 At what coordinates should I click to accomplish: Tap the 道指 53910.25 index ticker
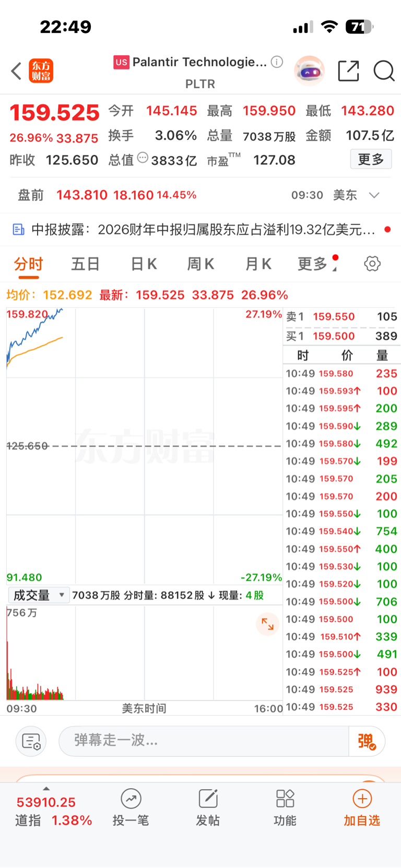click(53, 812)
